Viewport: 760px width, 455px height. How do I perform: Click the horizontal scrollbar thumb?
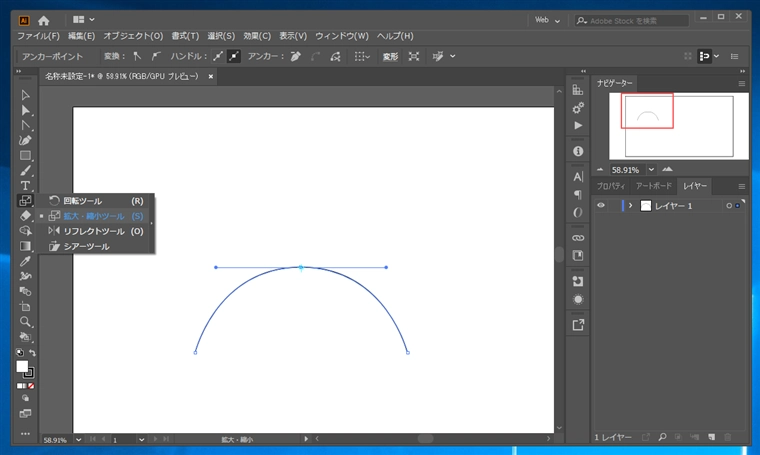[426, 439]
